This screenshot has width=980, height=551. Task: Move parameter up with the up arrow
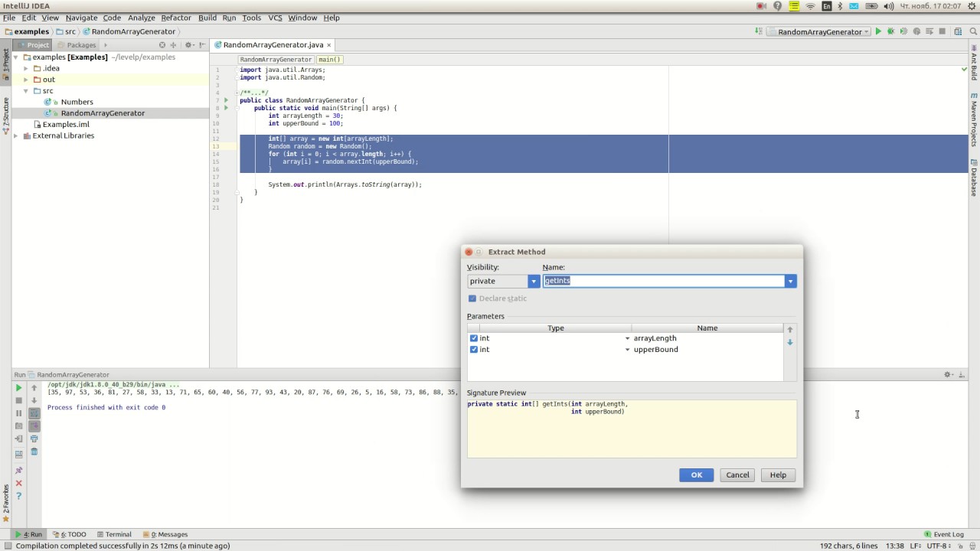790,330
